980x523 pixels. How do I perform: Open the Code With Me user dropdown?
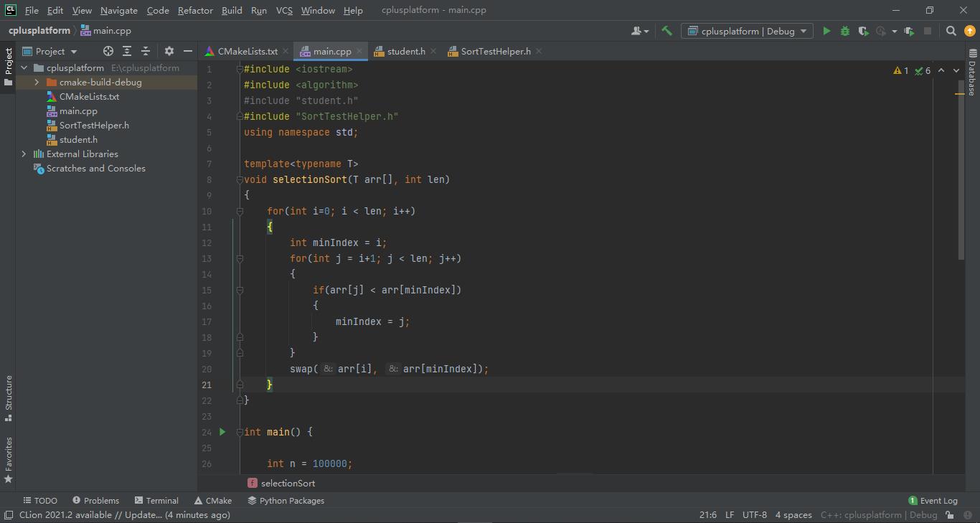tap(640, 31)
